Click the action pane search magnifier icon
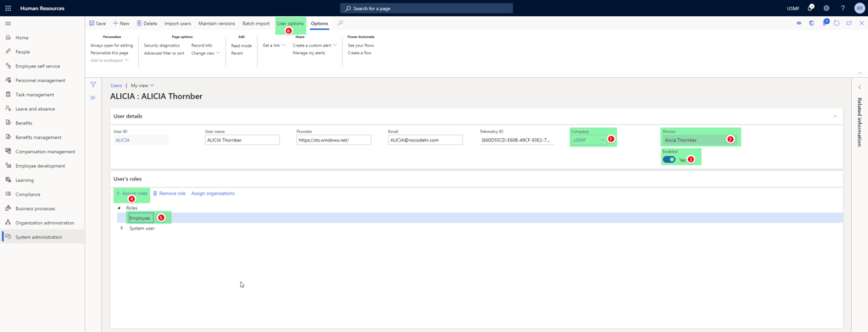868x332 pixels. [x=340, y=23]
